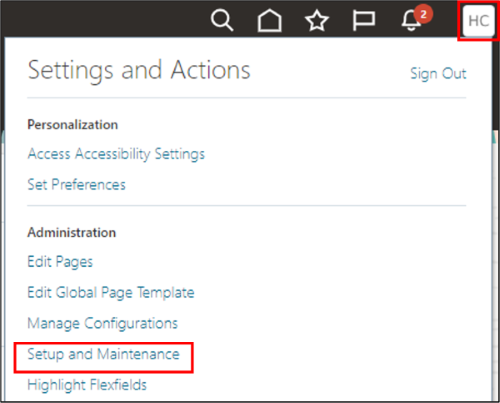The width and height of the screenshot is (500, 403).
Task: Click the Sign Out link
Action: 438,74
